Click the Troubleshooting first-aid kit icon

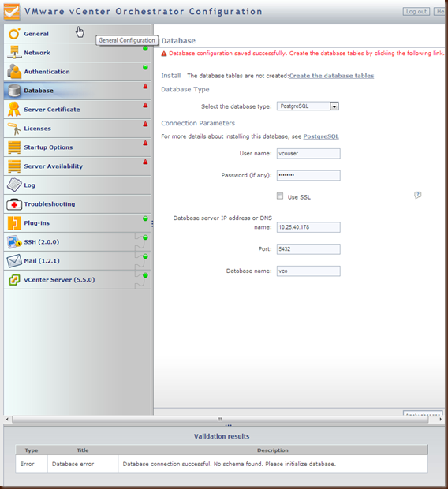(14, 204)
